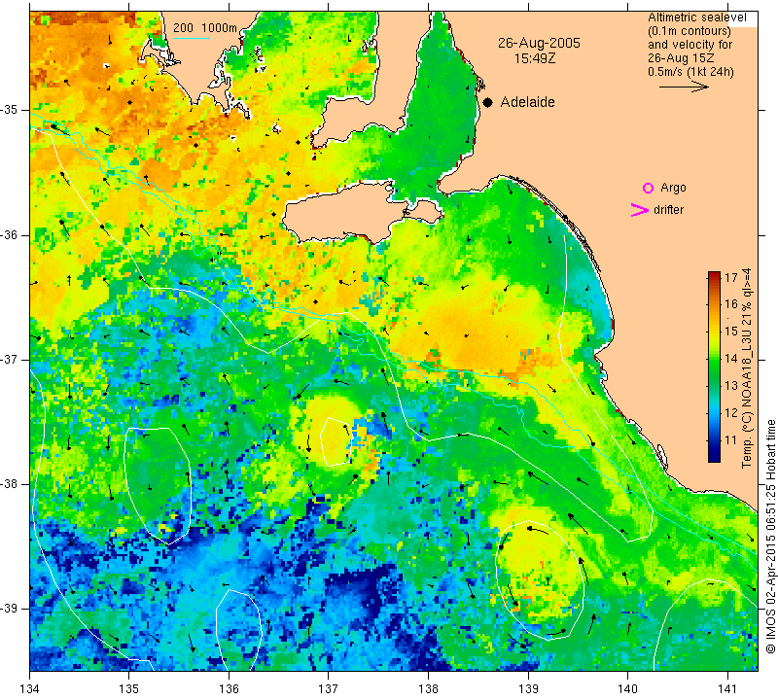Click the 136 longitude axis label
778x700 pixels.
[229, 689]
